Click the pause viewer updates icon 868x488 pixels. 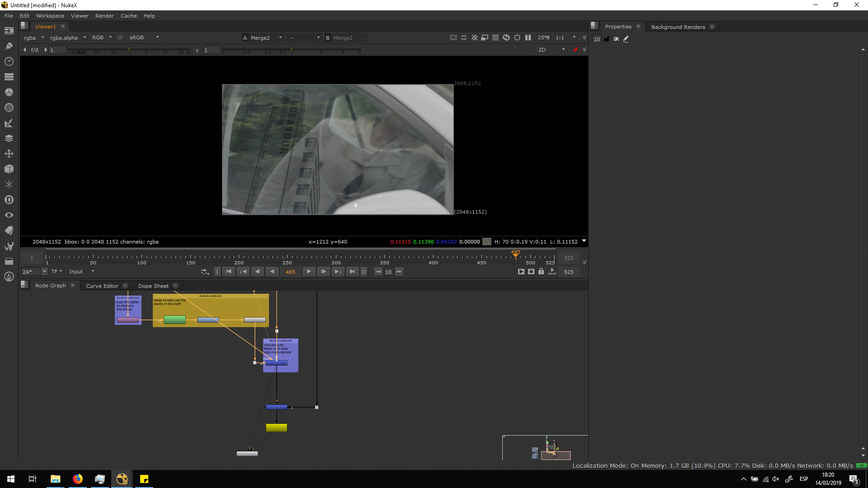point(528,38)
